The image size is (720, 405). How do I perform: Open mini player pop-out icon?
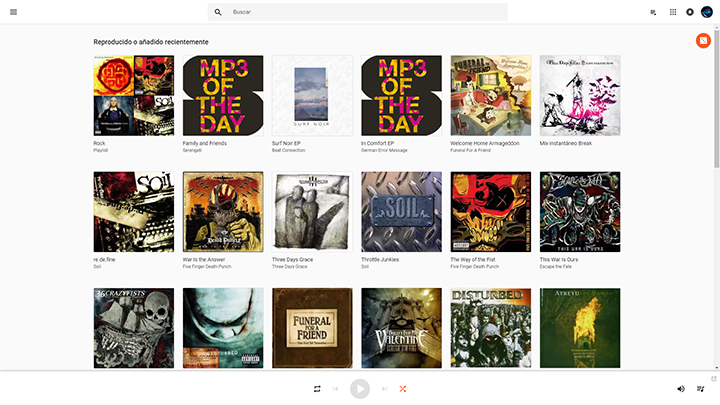click(714, 379)
